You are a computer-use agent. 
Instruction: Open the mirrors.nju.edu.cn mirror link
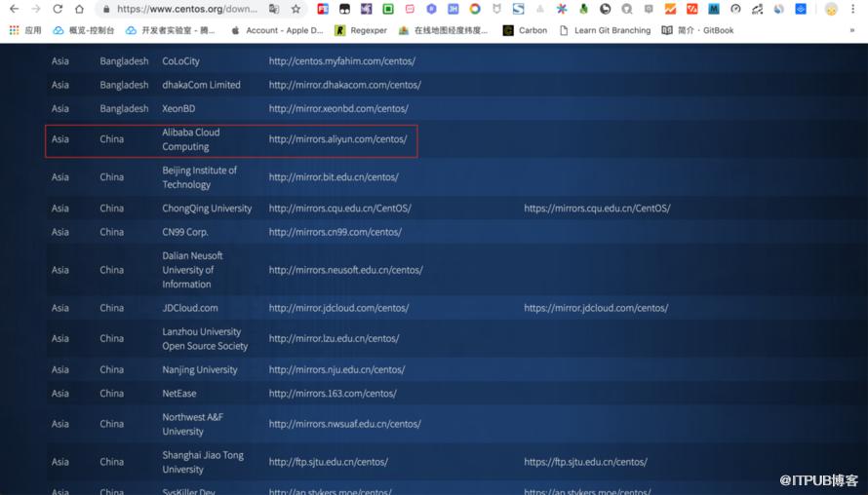(337, 370)
